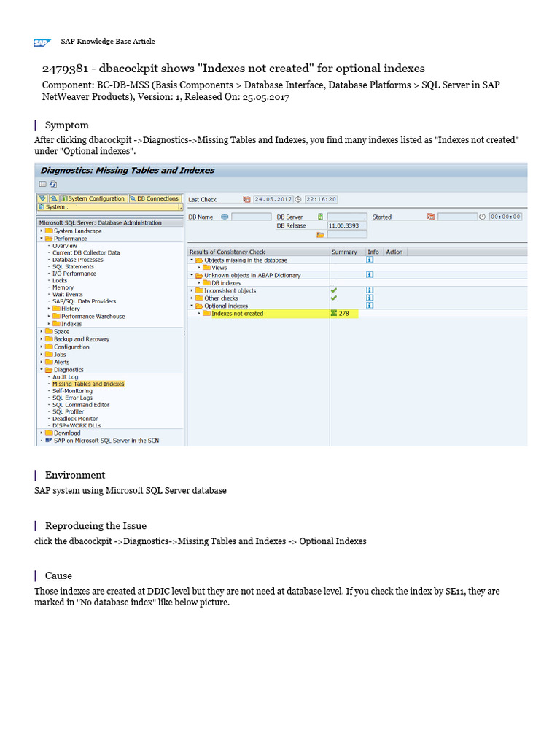
Task: Click the collapse-up arrow icon
Action: (54, 198)
